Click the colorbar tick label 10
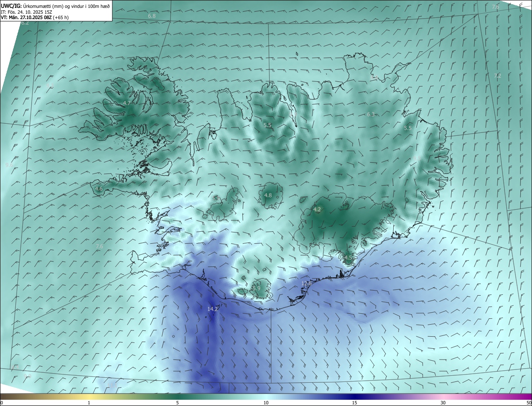Image resolution: width=532 pixels, height=406 pixels. pos(266,403)
